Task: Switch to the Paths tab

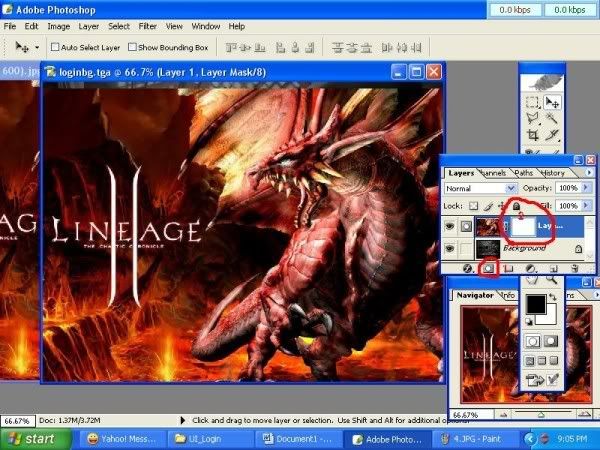Action: click(523, 173)
